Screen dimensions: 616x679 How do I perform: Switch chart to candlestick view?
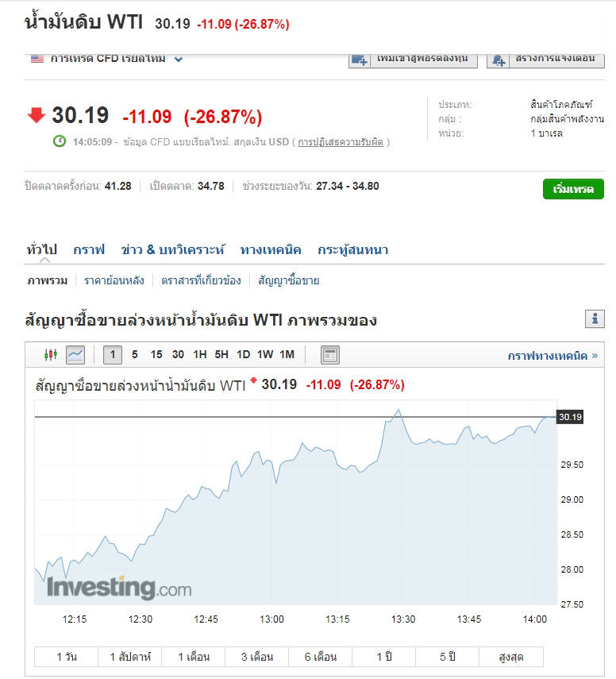(52, 355)
